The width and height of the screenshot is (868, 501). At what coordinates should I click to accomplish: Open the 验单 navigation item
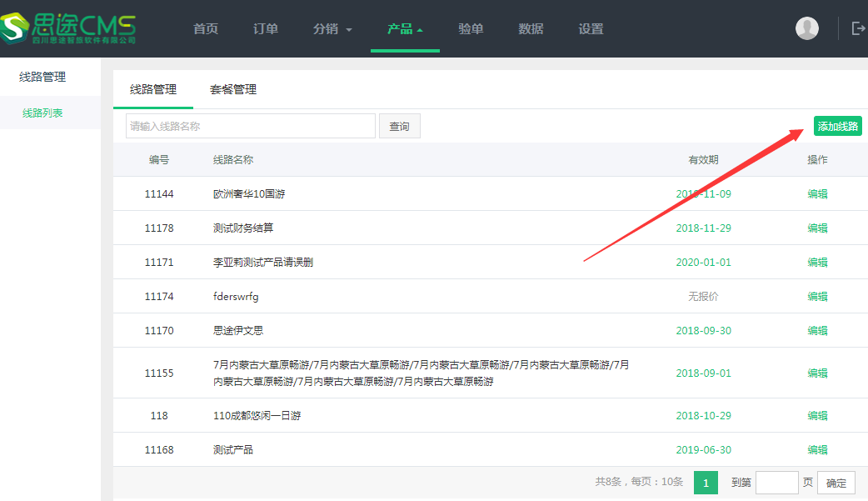click(471, 29)
